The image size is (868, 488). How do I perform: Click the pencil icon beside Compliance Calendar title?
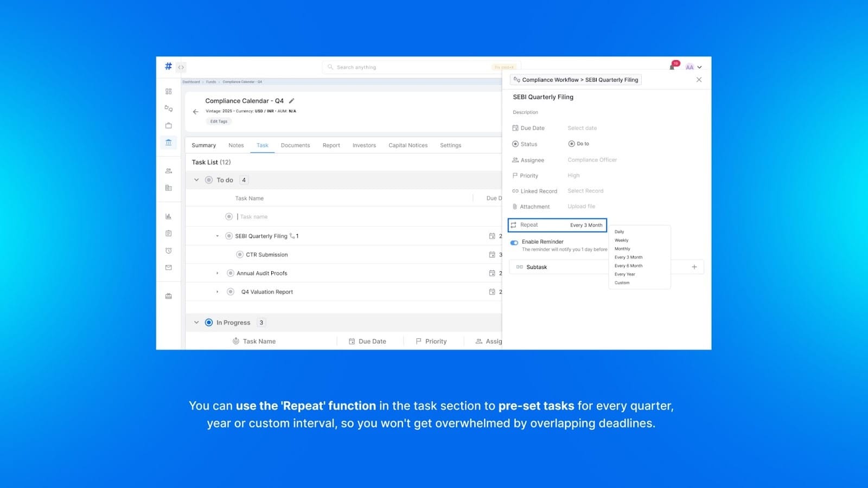click(x=291, y=101)
